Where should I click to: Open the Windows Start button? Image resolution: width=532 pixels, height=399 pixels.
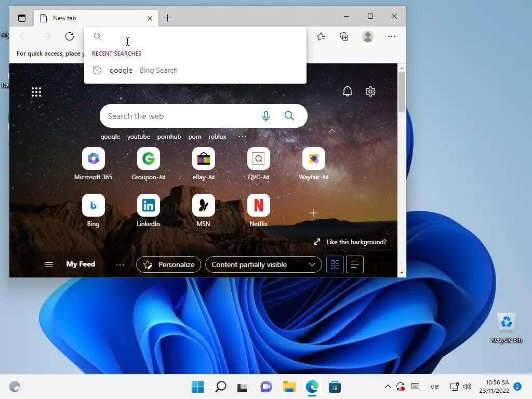197,387
